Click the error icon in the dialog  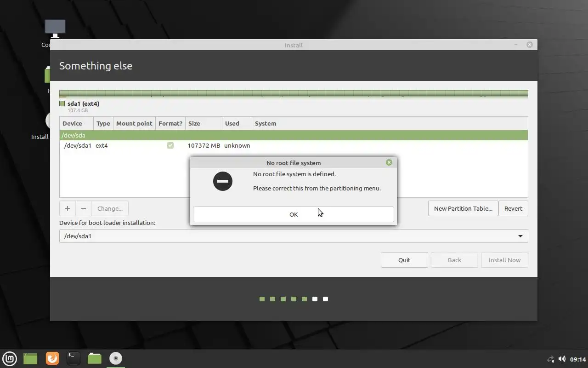[223, 181]
